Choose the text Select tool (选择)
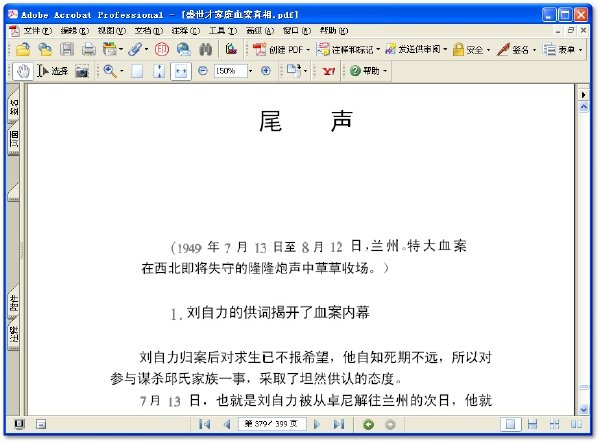 (x=52, y=71)
